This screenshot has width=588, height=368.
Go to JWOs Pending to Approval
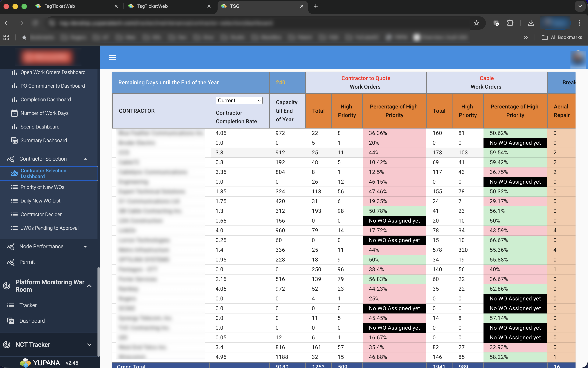[50, 228]
